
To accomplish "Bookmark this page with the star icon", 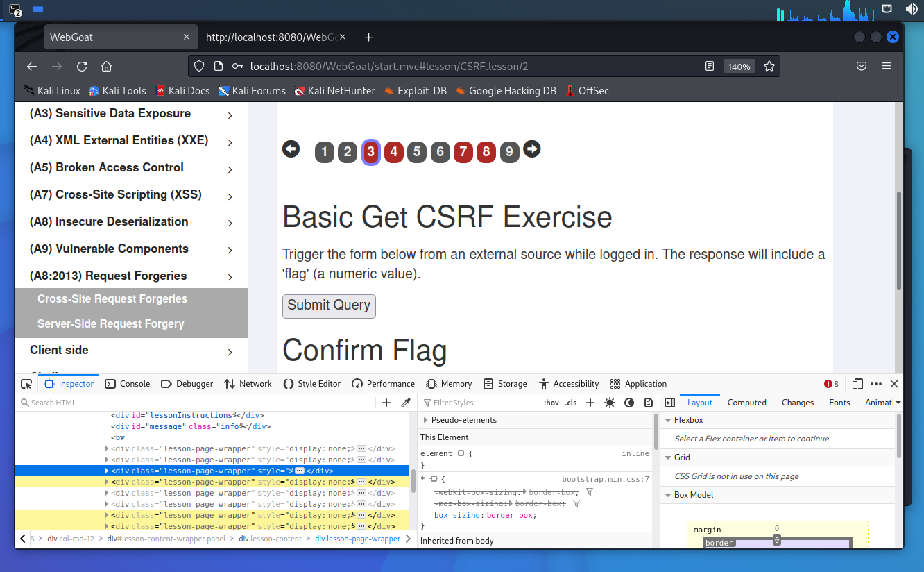I will coord(769,67).
